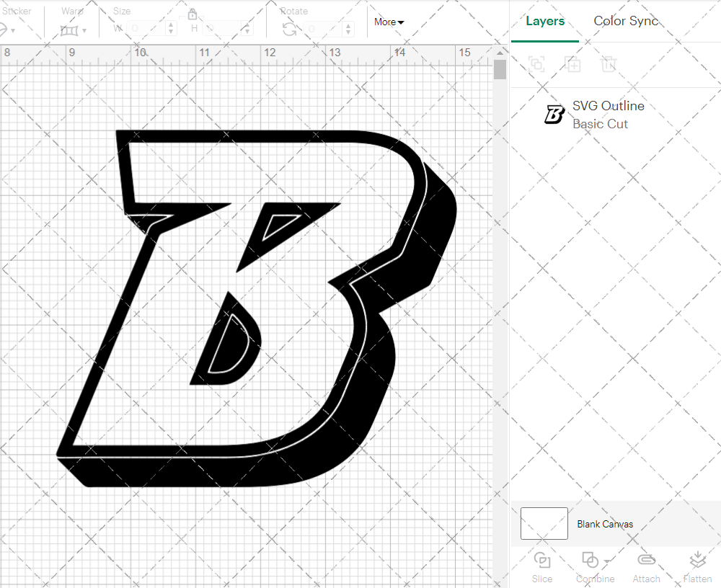Click the select all layers icon
Viewport: 721px width, 588px height.
[x=536, y=64]
